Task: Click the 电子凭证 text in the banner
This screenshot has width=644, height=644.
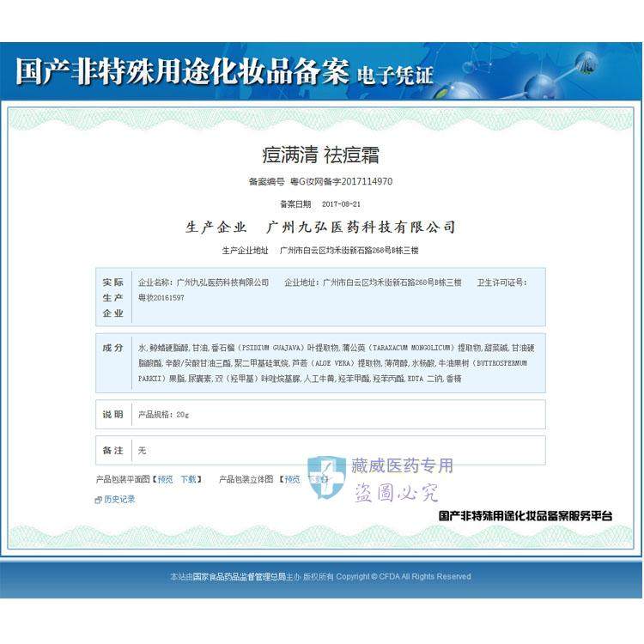Action: [x=395, y=76]
